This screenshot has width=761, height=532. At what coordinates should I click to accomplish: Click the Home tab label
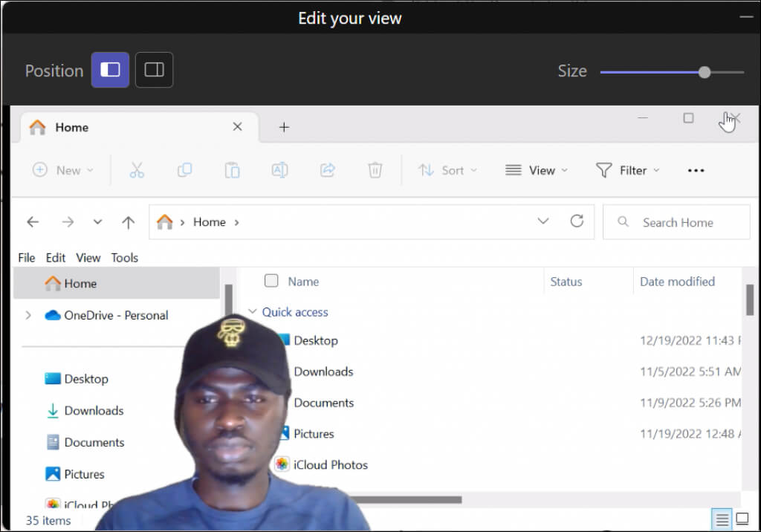tap(72, 127)
